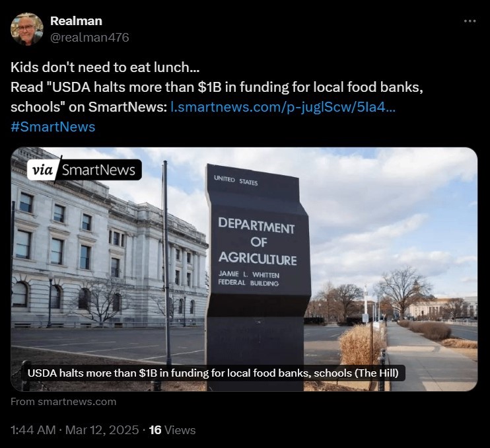This screenshot has height=448, width=490.
Task: Click Realman's profile avatar photo
Action: pyautogui.click(x=27, y=29)
